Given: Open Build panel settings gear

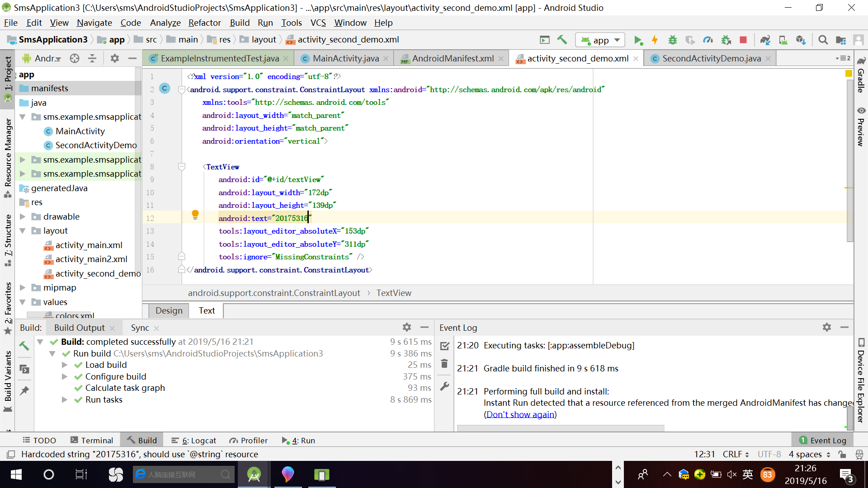Looking at the screenshot, I should (407, 327).
